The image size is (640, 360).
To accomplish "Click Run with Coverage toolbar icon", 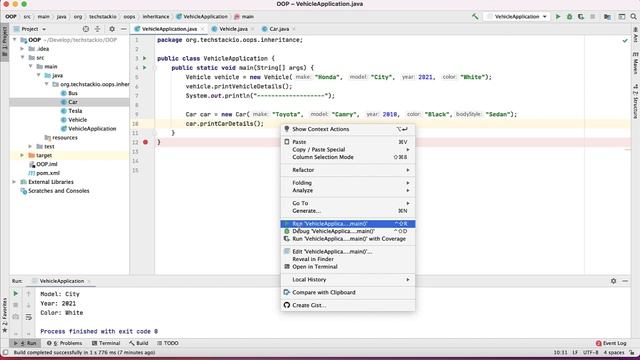I will (x=581, y=17).
